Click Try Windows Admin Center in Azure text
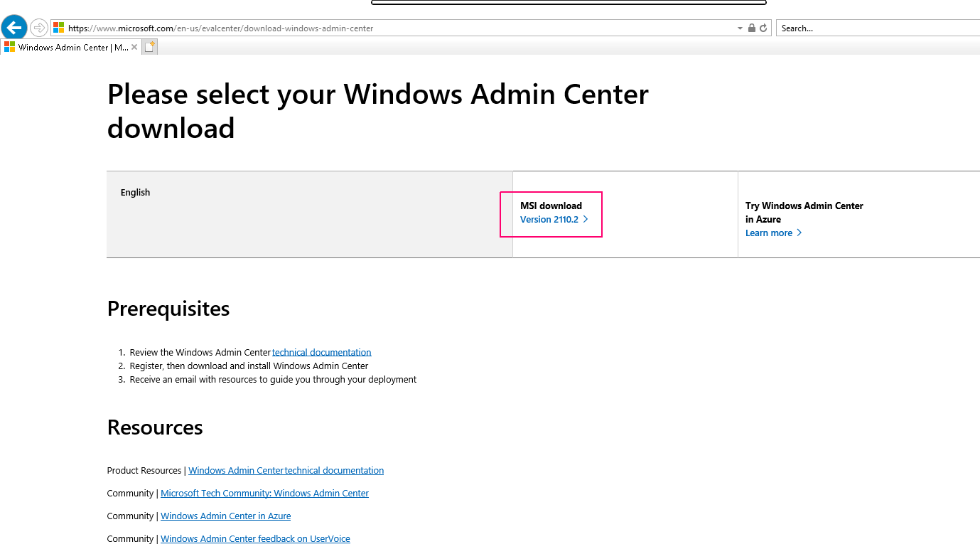The image size is (980, 559). click(804, 213)
